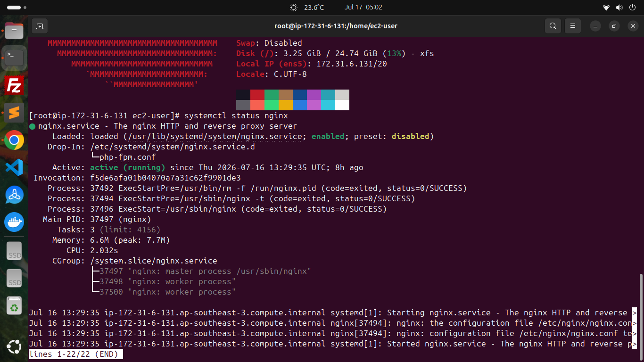644x362 pixels.
Task: Click the 'Main PID: 37497 (nginx)' line
Action: (x=97, y=219)
